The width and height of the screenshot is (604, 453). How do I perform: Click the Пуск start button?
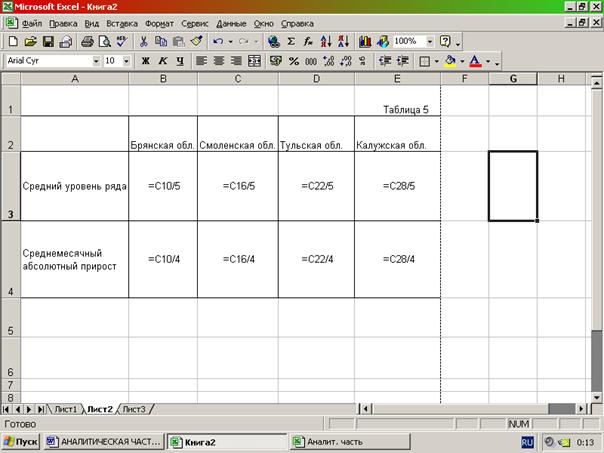pyautogui.click(x=22, y=441)
